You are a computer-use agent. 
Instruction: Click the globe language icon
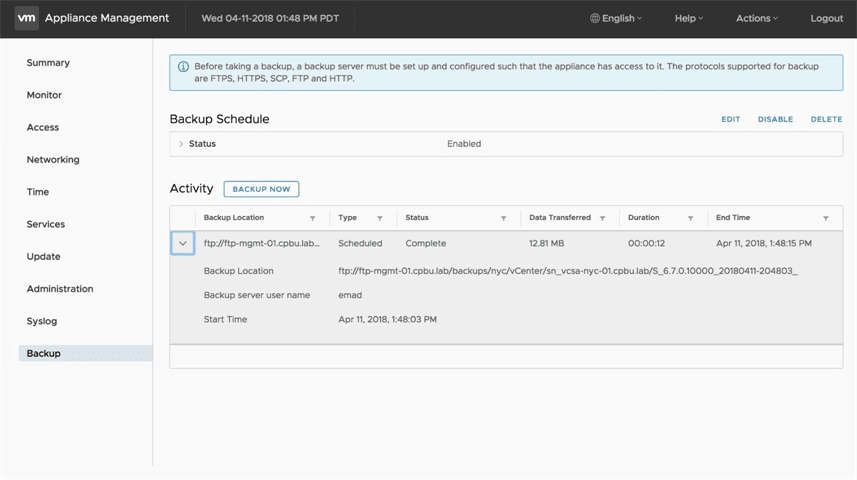pyautogui.click(x=595, y=18)
